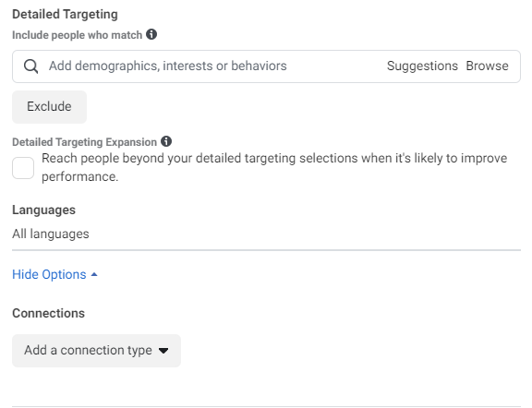Click the word performance in the expansion description
The image size is (532, 408).
pyautogui.click(x=79, y=176)
